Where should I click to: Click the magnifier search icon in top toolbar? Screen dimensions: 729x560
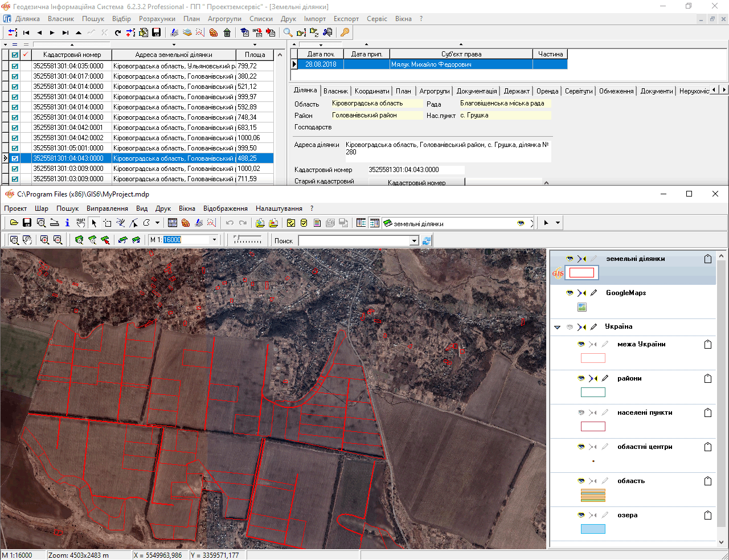tap(288, 32)
